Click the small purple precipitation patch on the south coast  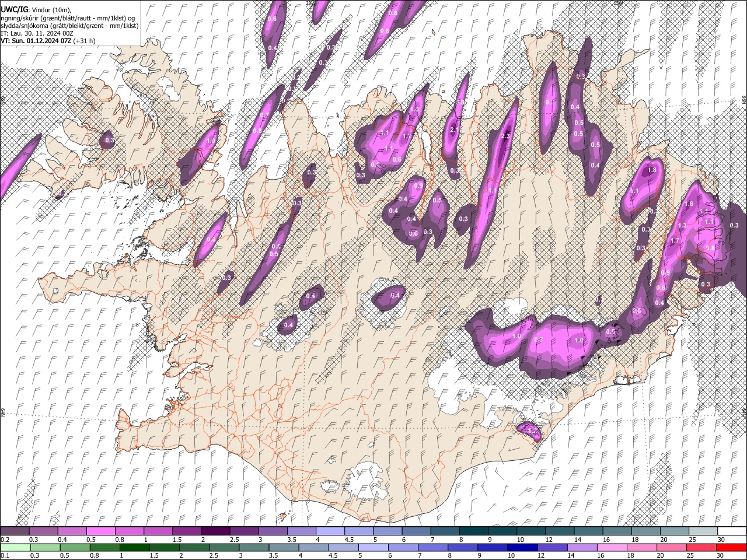point(530,431)
